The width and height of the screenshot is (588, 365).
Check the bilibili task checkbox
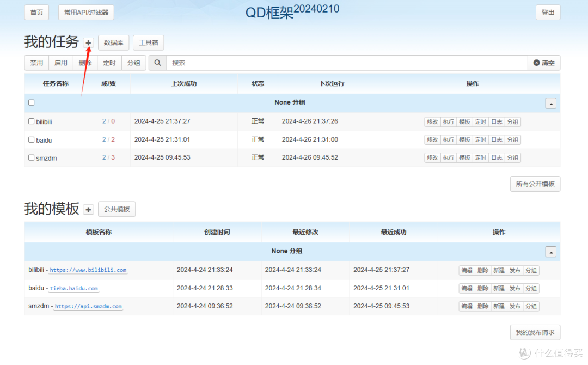pyautogui.click(x=32, y=121)
